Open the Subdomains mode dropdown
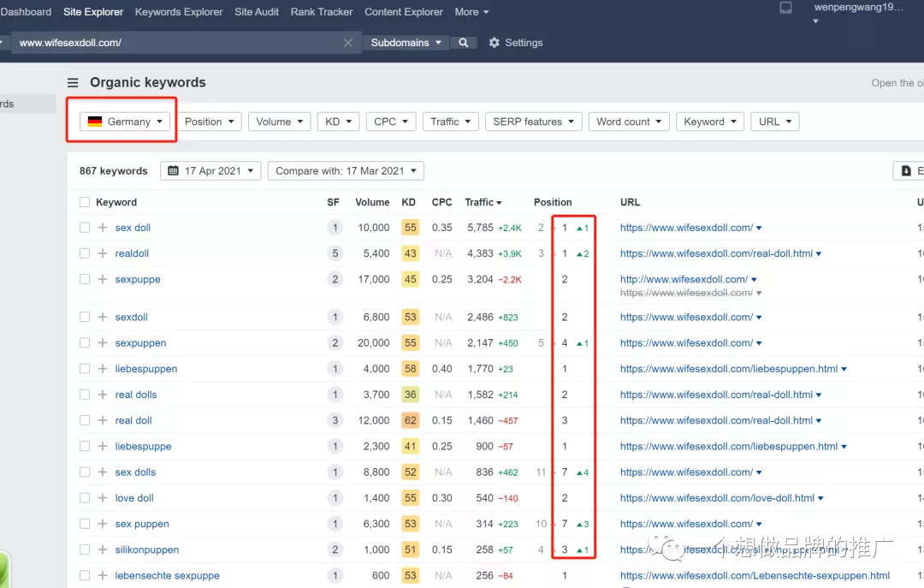924x588 pixels. 406,43
